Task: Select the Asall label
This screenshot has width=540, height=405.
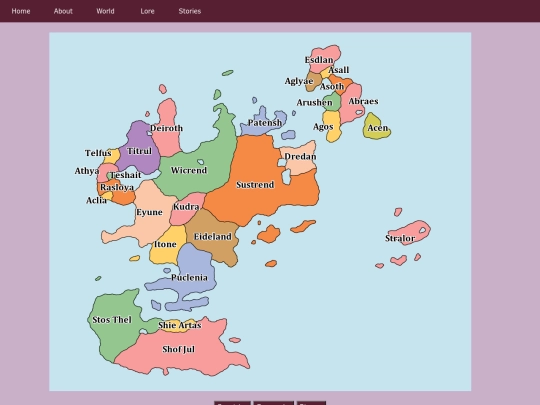Action: click(x=339, y=70)
